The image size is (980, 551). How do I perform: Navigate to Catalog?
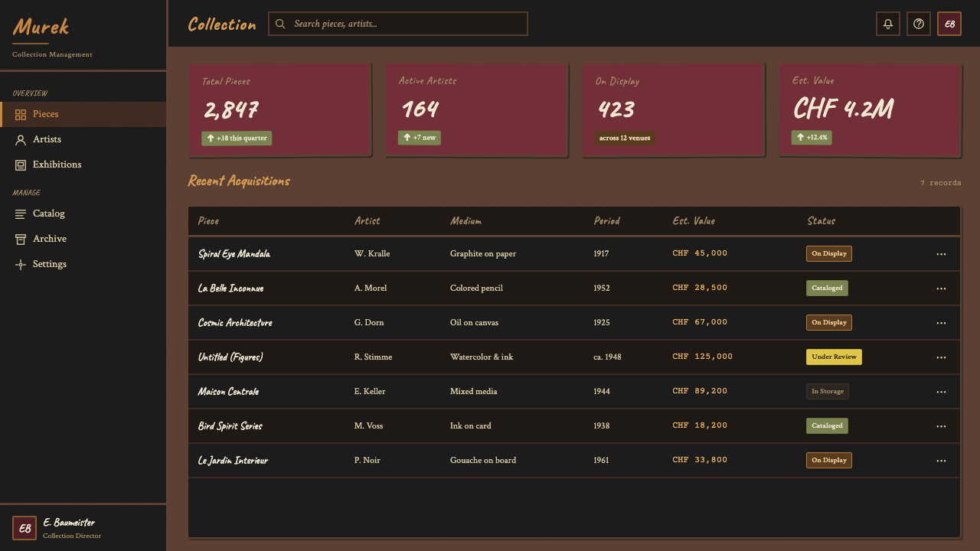[x=83, y=214]
